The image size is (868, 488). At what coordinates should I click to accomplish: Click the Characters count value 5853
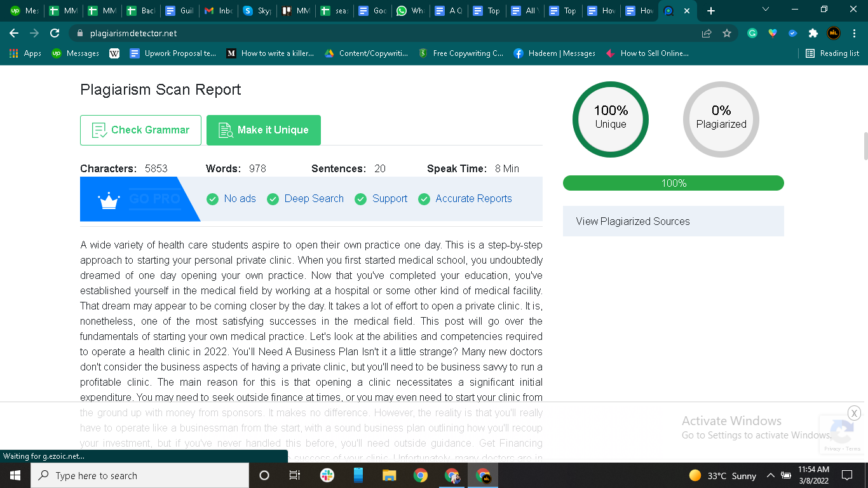[156, 168]
